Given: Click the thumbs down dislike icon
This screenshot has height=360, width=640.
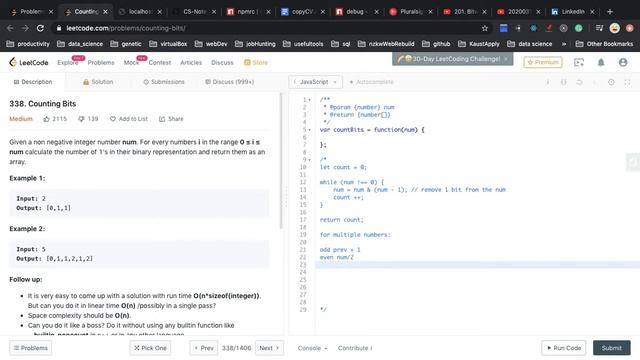Looking at the screenshot, I should [81, 119].
